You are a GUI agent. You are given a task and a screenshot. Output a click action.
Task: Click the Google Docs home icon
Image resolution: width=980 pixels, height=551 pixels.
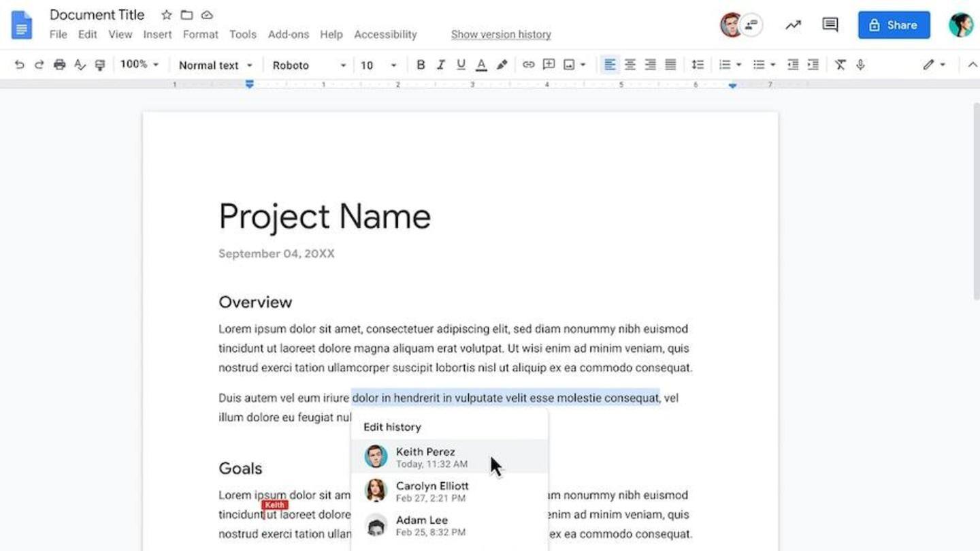[x=22, y=25]
